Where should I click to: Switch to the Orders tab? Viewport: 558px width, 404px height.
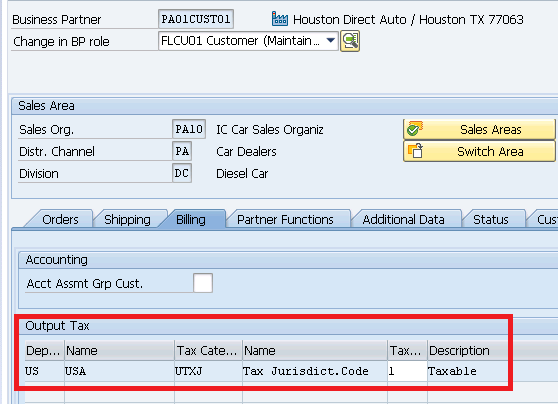60,220
